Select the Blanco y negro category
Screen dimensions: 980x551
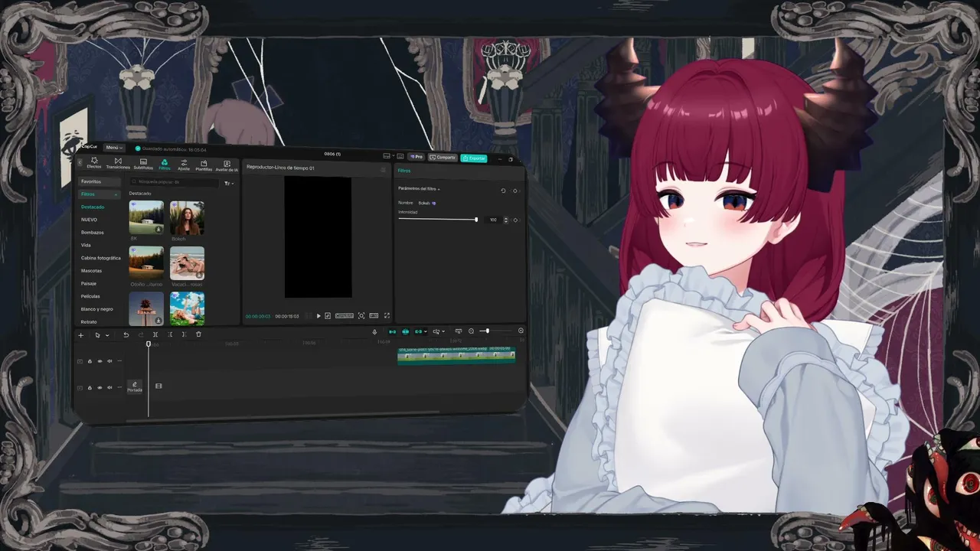point(97,309)
